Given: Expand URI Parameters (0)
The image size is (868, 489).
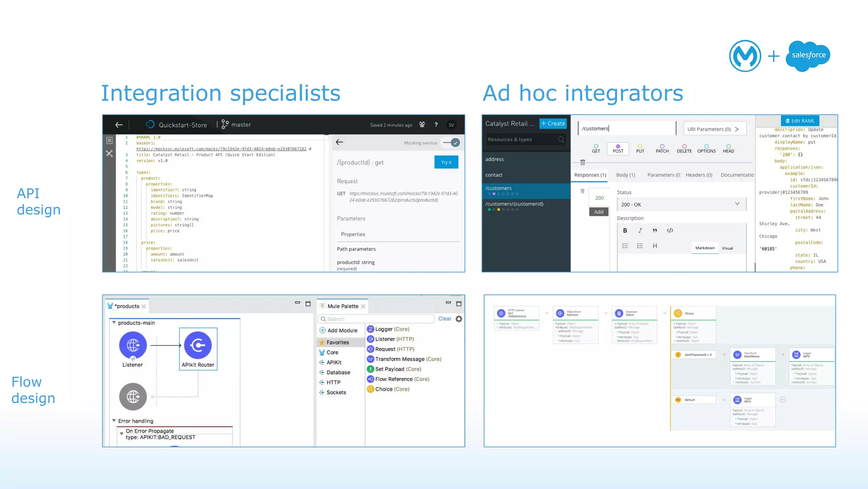Looking at the screenshot, I should (x=715, y=129).
